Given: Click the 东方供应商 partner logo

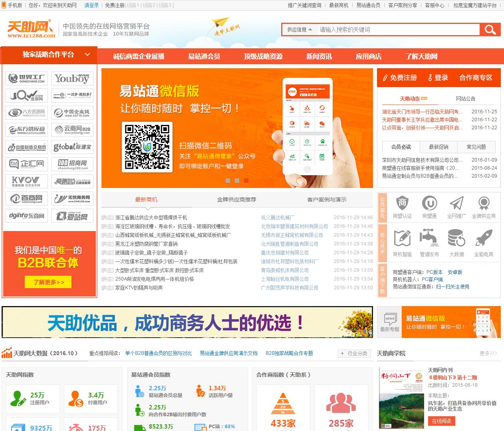Looking at the screenshot, I should tap(27, 130).
